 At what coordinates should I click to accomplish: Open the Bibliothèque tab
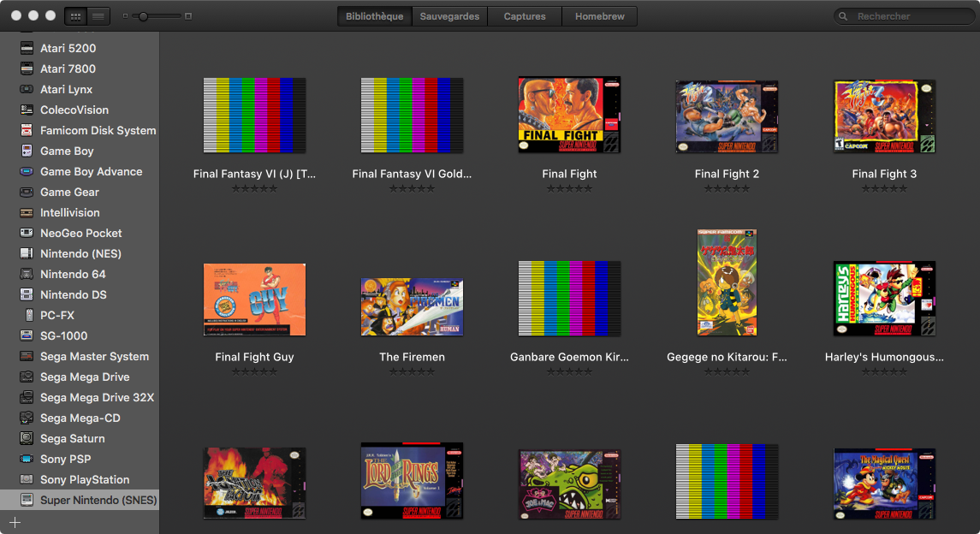tap(374, 16)
